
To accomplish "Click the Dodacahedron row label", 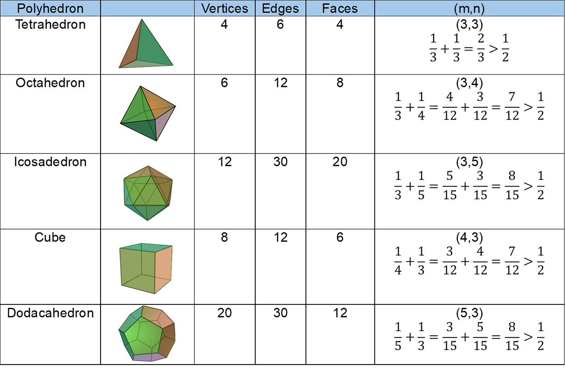I will 50,313.
